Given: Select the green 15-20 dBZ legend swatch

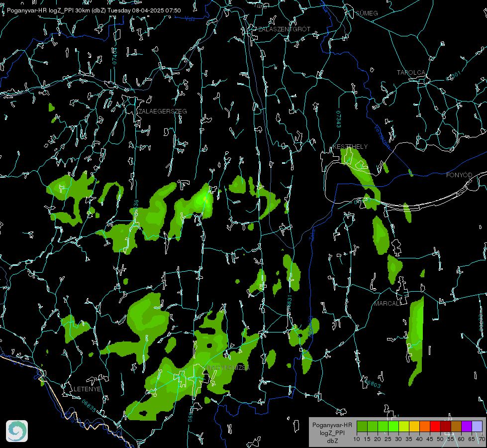Looking at the screenshot, I should tap(373, 426).
